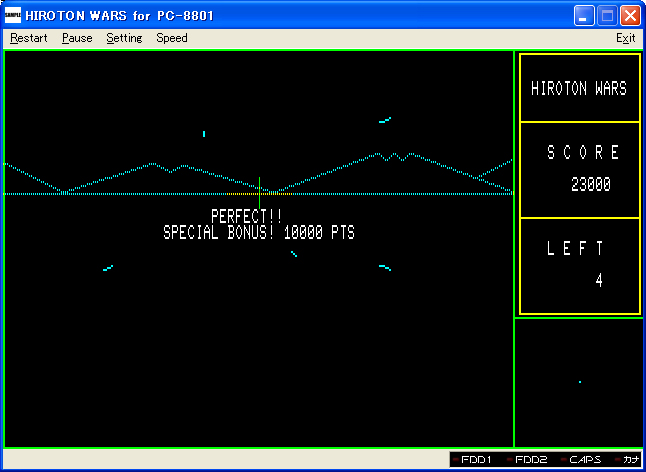646x472 pixels.
Task: Open the Speed menu
Action: [171, 38]
